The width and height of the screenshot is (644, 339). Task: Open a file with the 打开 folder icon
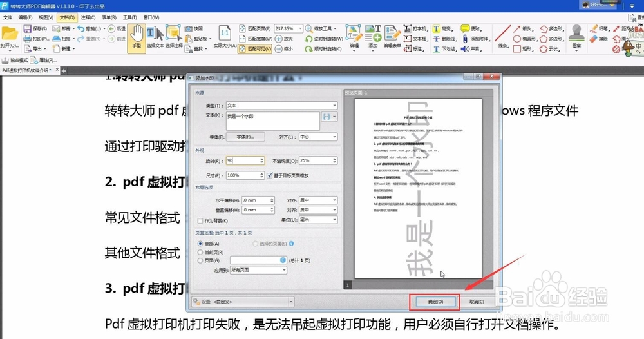(x=10, y=34)
